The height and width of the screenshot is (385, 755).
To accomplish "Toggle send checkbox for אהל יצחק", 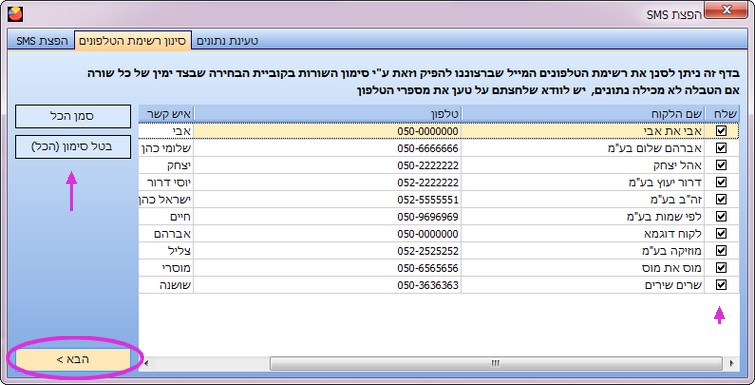I will [x=721, y=165].
